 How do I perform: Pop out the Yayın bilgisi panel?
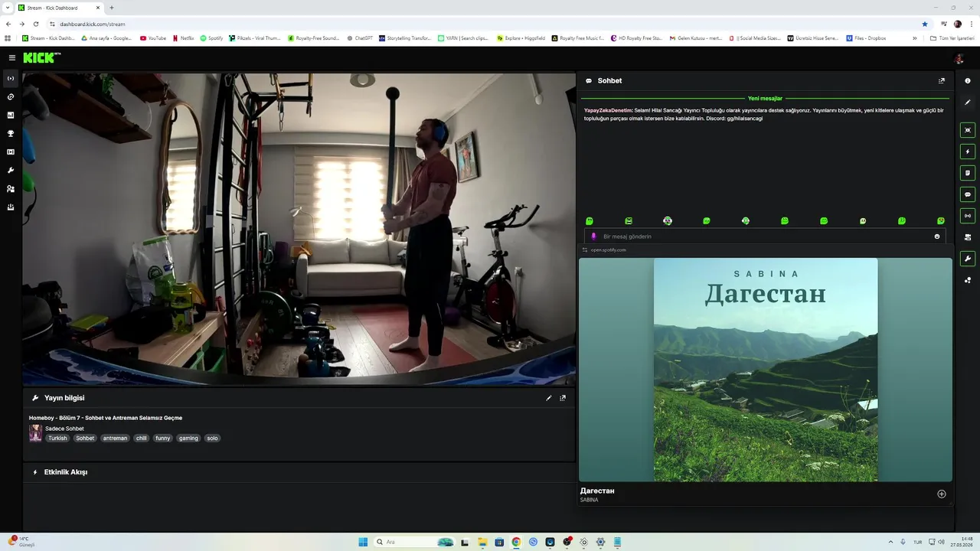pyautogui.click(x=563, y=398)
